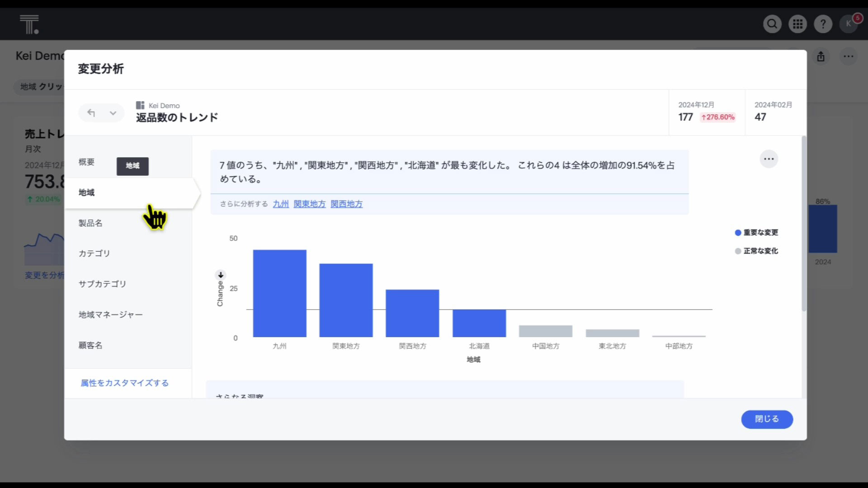This screenshot has height=488, width=868.
Task: Open the apps grid menu
Action: click(x=797, y=23)
